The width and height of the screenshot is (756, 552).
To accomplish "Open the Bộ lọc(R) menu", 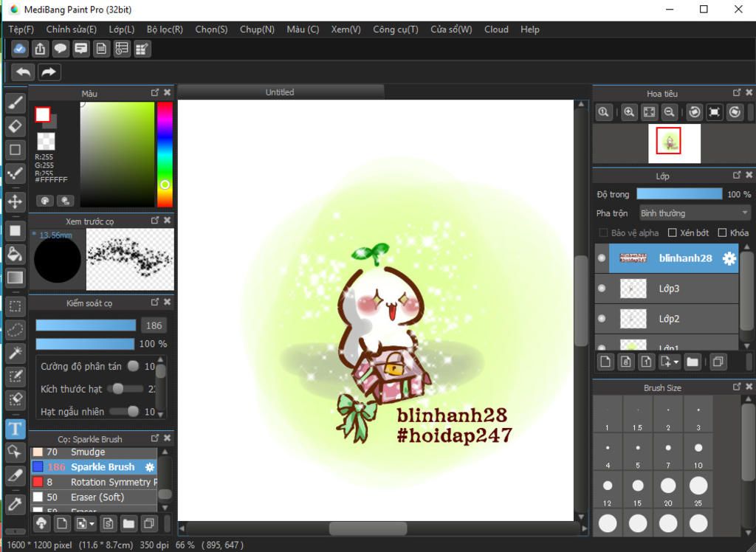I will pos(165,30).
